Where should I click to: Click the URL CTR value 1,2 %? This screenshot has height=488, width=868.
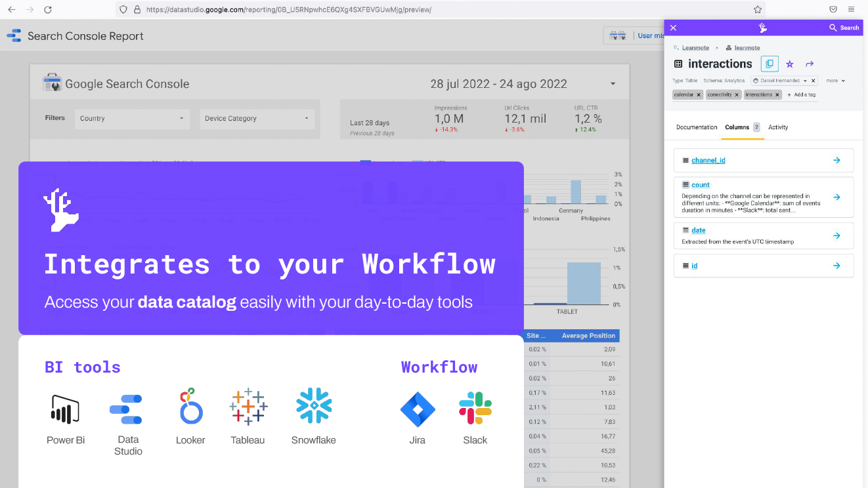click(x=588, y=119)
